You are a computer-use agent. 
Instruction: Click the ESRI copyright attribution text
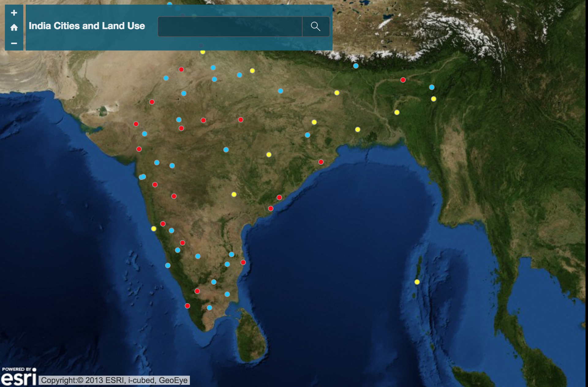tap(114, 380)
